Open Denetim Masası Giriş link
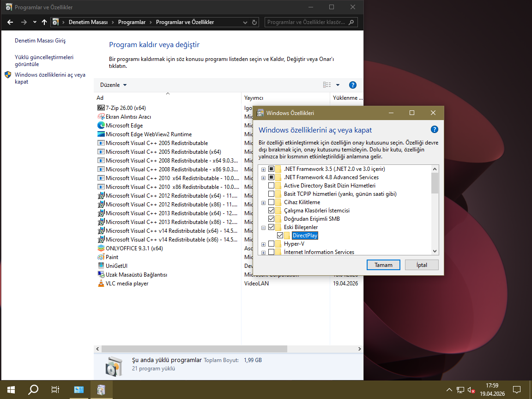The width and height of the screenshot is (532, 399). click(x=40, y=40)
